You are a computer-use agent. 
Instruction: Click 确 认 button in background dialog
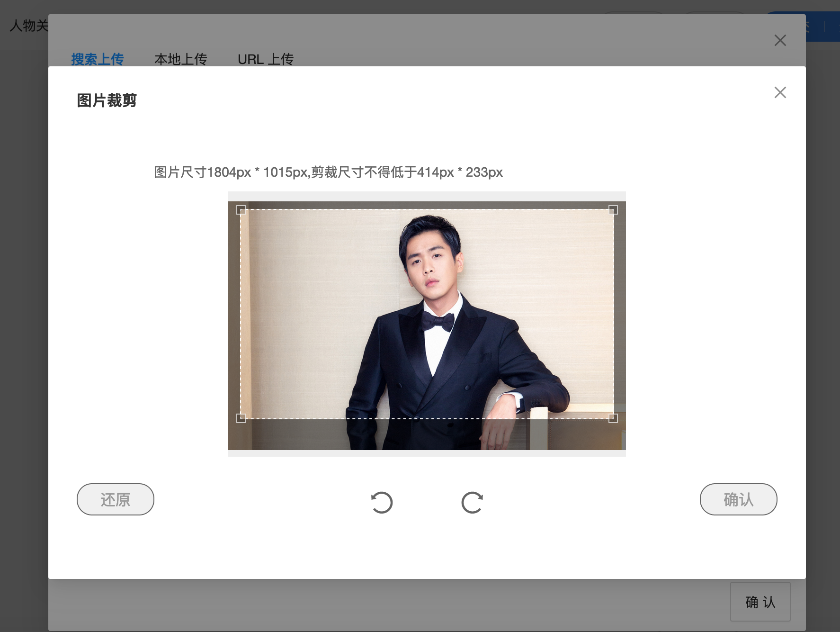pyautogui.click(x=760, y=602)
